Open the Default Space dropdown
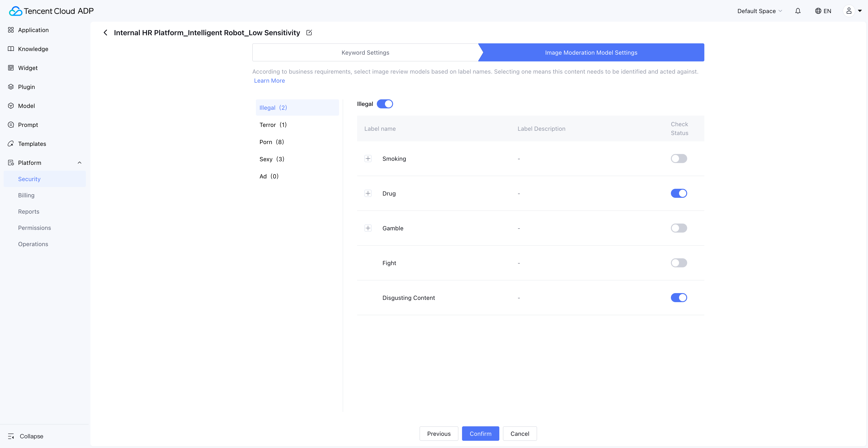The height and width of the screenshot is (448, 868). [759, 11]
